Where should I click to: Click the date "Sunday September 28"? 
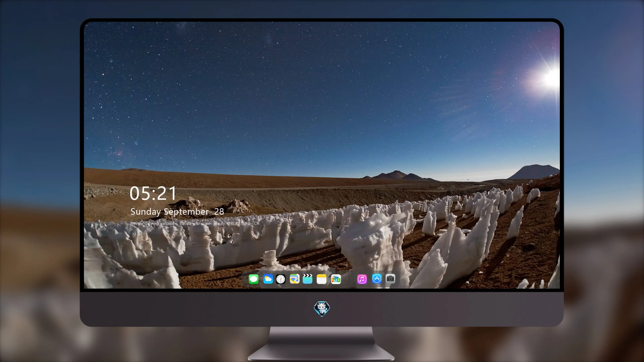tap(177, 212)
